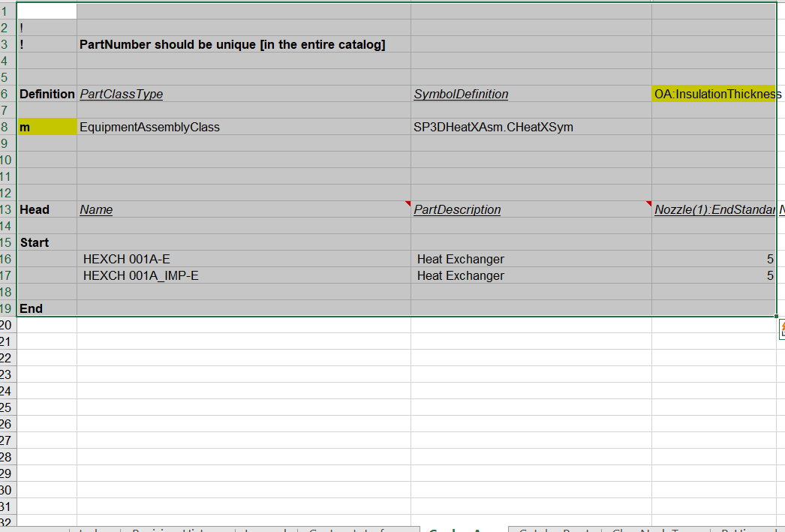Viewport: 785px width, 532px height.
Task: Grab the fill handle at selection corner
Action: [x=777, y=317]
